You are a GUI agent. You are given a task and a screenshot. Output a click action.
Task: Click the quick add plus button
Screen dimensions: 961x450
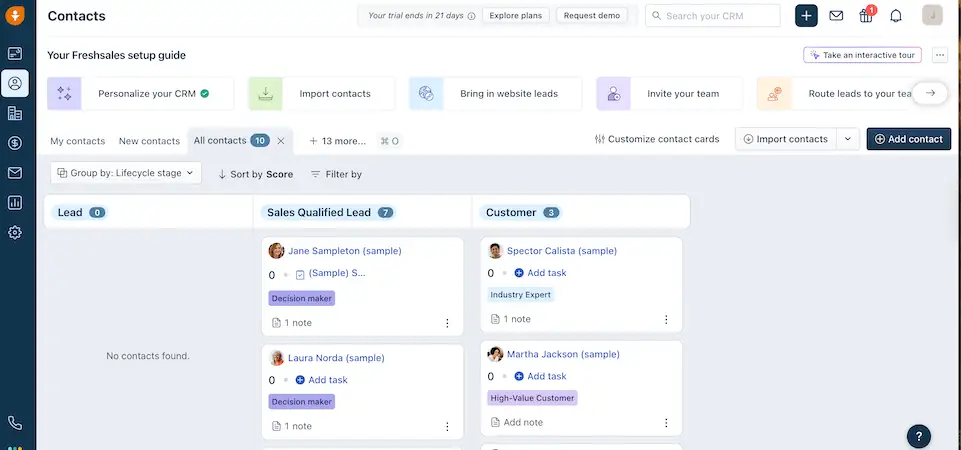tap(806, 16)
